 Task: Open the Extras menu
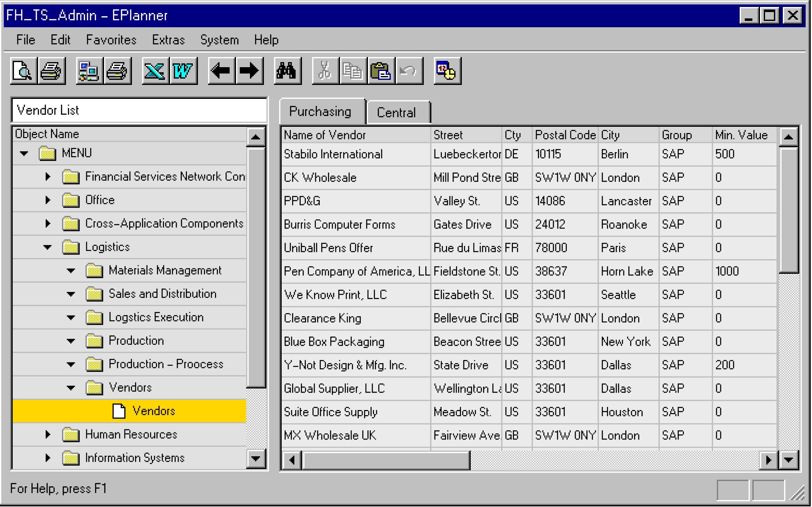[x=168, y=40]
